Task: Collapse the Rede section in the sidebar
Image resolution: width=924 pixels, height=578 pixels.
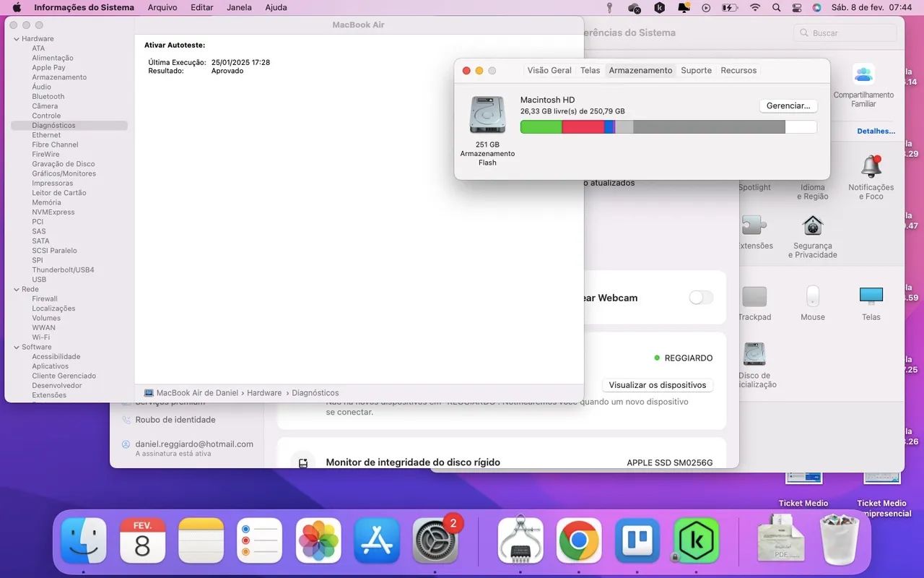Action: point(17,289)
